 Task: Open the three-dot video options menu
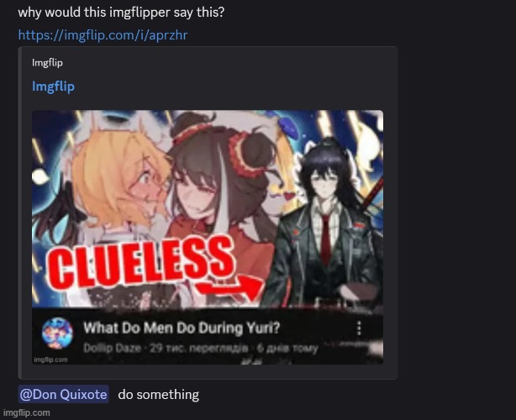359,328
